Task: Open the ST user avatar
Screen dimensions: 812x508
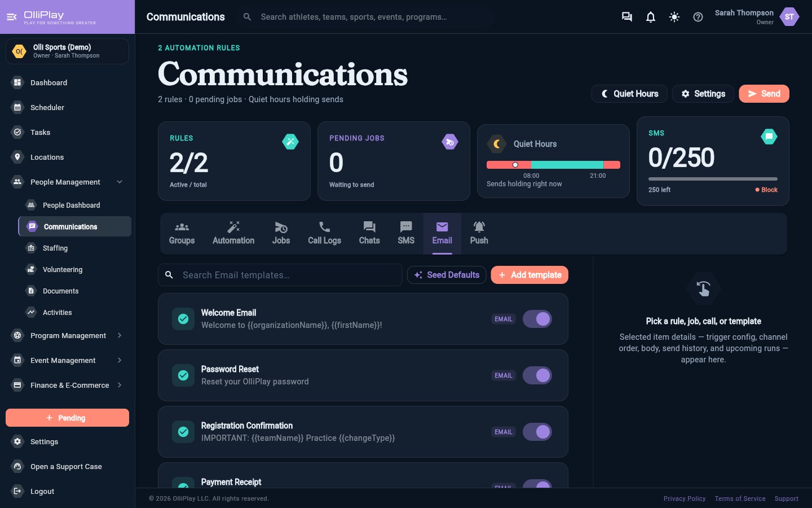Action: [789, 17]
